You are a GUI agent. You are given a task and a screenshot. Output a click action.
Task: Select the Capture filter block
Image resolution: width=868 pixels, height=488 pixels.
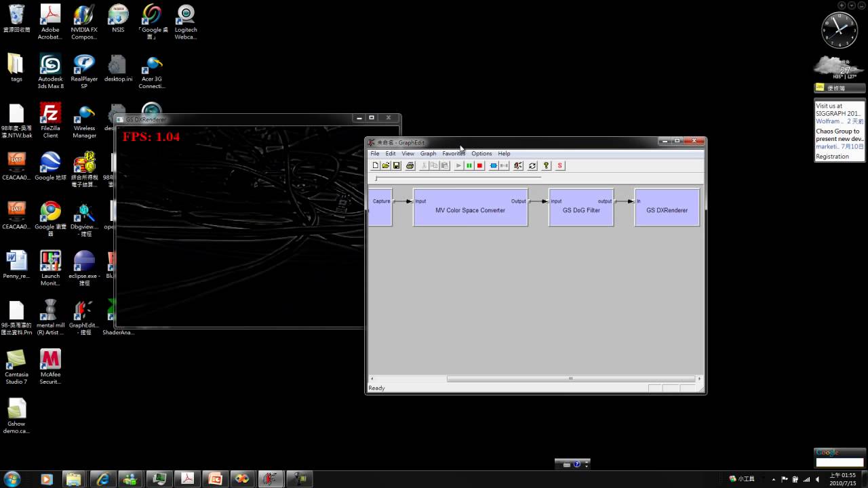(380, 207)
